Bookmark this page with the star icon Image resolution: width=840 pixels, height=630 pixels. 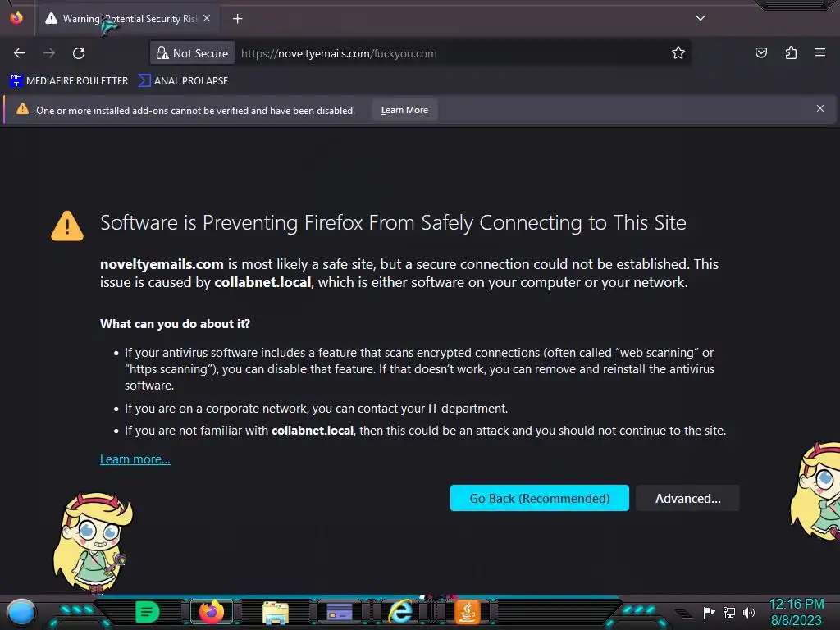[678, 53]
